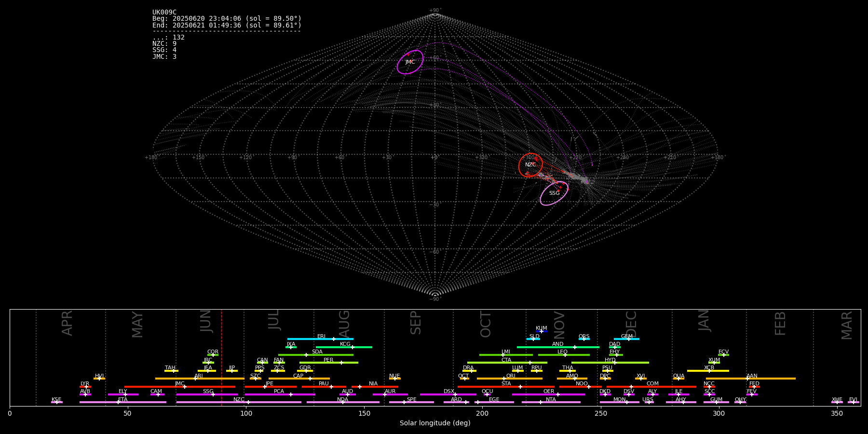Select the AND shower label in timeline
The image size is (868, 434).
click(557, 344)
